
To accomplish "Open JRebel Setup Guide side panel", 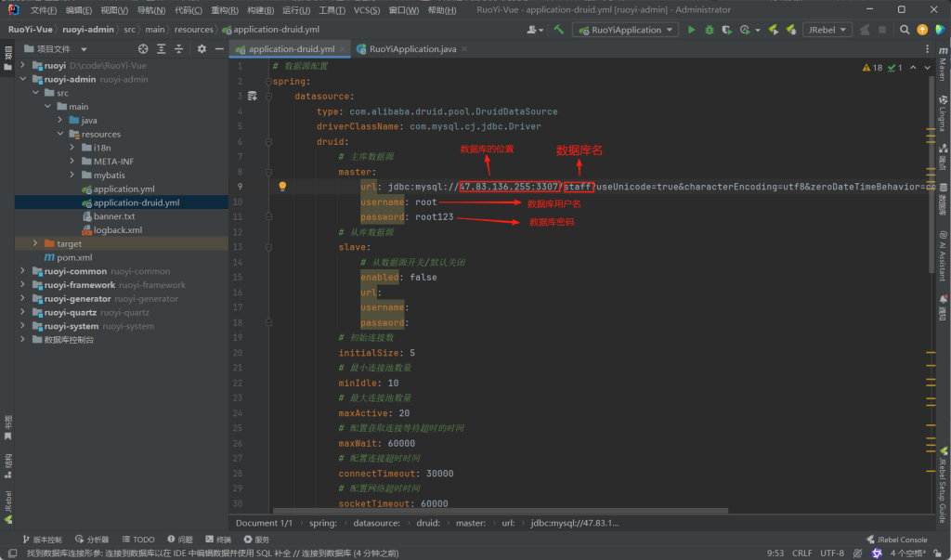I will pos(943,485).
